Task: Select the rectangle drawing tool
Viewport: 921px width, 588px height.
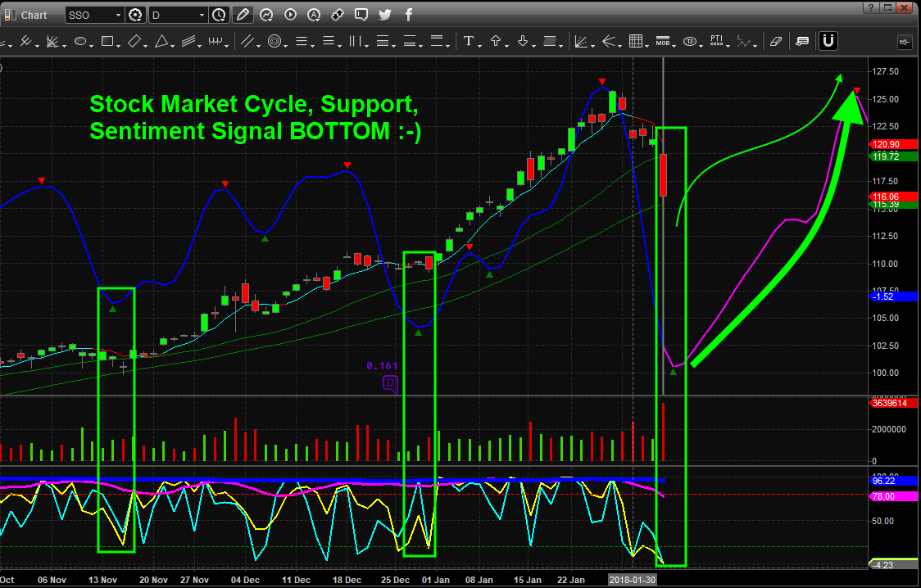Action: click(x=107, y=41)
